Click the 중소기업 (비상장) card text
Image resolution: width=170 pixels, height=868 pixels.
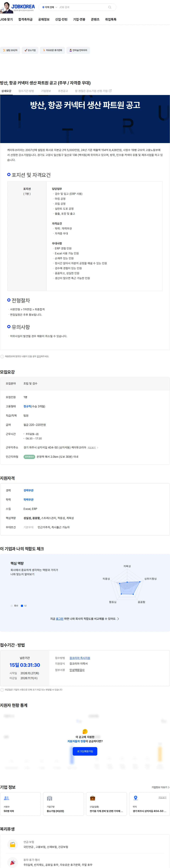[x=55, y=811]
